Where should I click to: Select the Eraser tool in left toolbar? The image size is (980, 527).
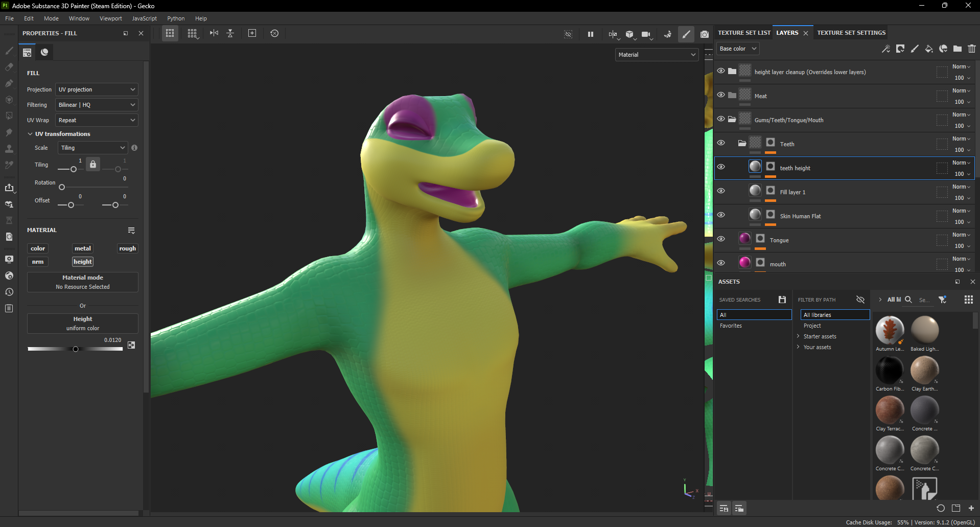(x=9, y=67)
